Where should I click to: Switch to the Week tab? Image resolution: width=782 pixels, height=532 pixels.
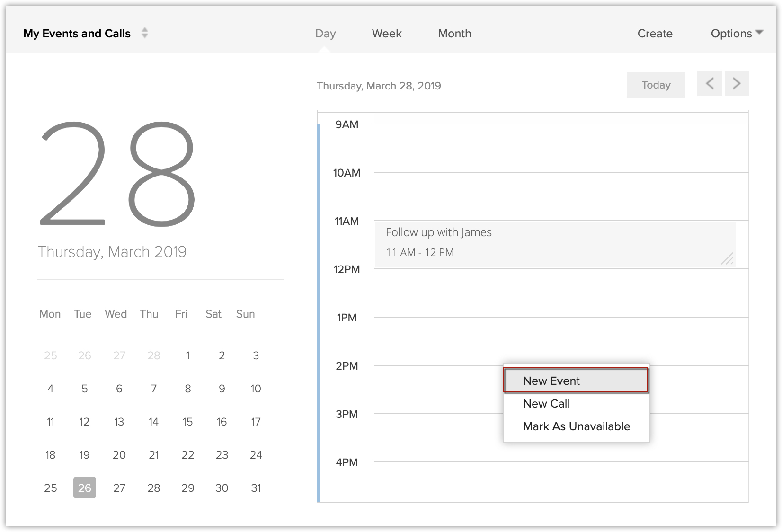(386, 34)
